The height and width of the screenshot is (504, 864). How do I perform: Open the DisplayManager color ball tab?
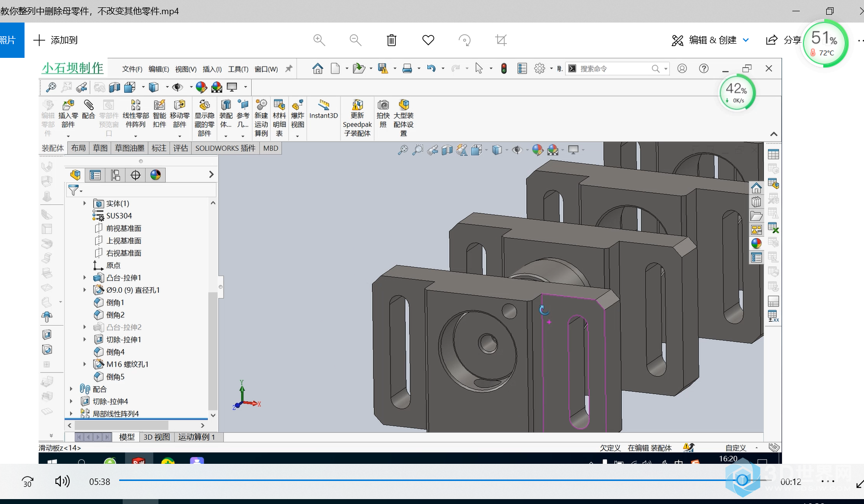coord(156,175)
